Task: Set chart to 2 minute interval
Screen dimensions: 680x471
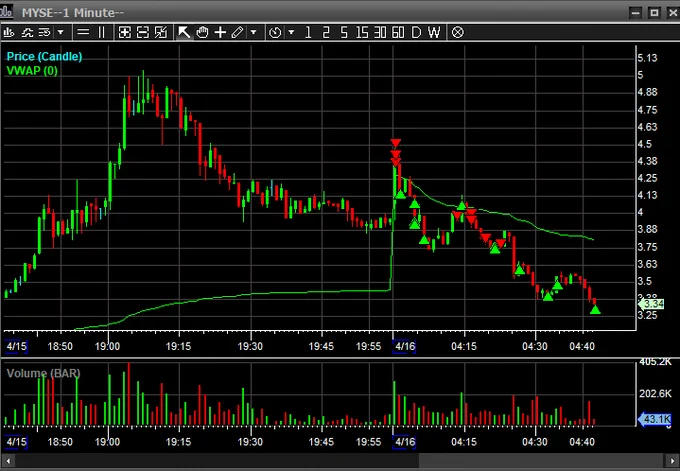Action: click(x=326, y=33)
